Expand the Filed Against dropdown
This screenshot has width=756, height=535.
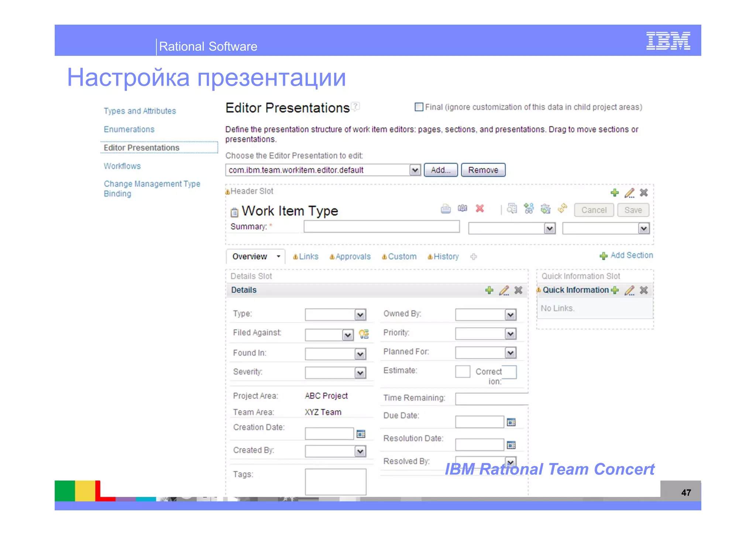click(348, 335)
